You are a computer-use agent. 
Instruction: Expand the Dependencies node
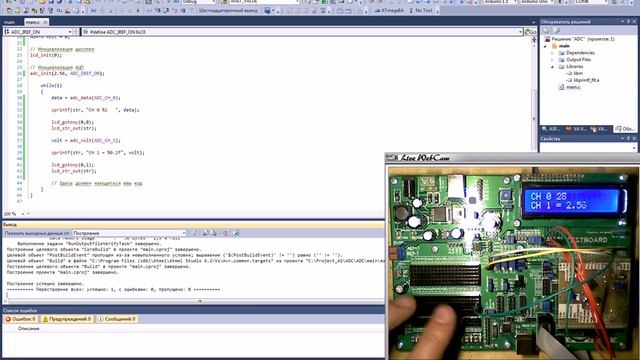tap(553, 53)
